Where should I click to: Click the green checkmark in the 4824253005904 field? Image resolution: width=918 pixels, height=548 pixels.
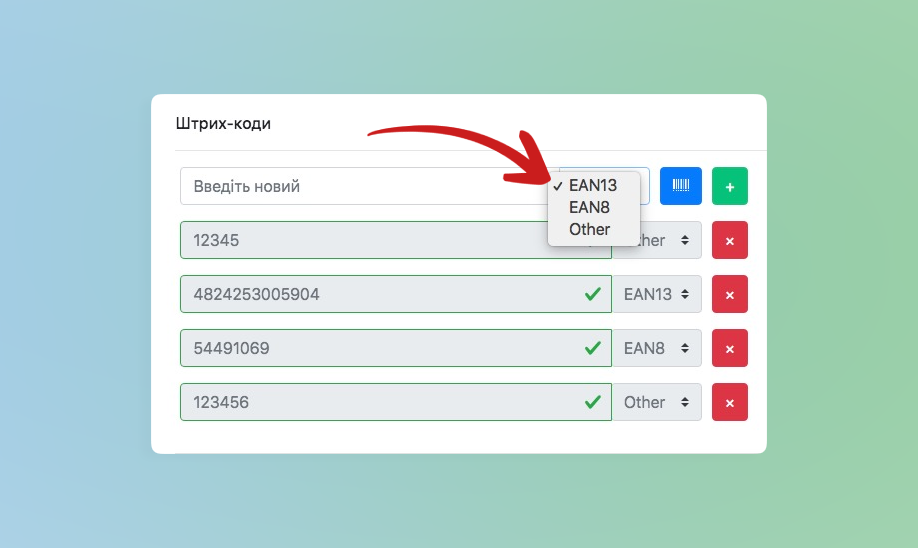click(x=592, y=294)
